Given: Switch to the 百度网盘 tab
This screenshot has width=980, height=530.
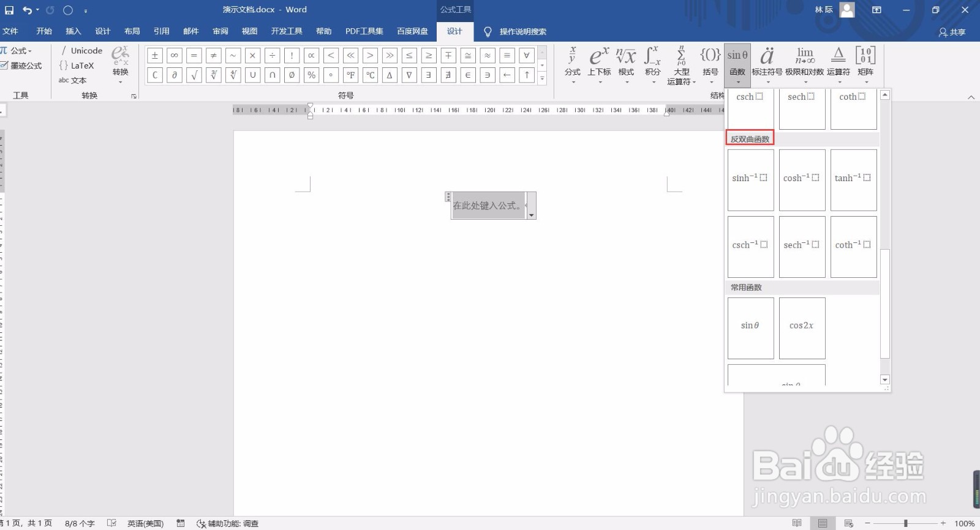Looking at the screenshot, I should pos(412,31).
